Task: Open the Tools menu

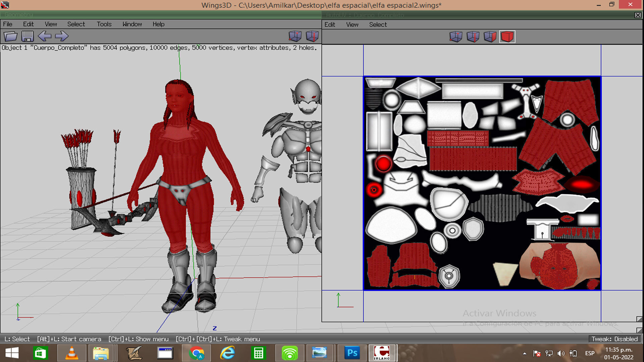Action: coord(104,24)
